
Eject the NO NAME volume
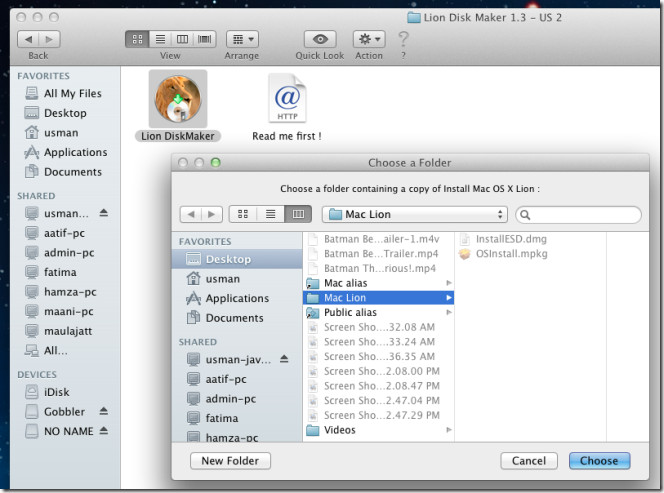pyautogui.click(x=103, y=431)
